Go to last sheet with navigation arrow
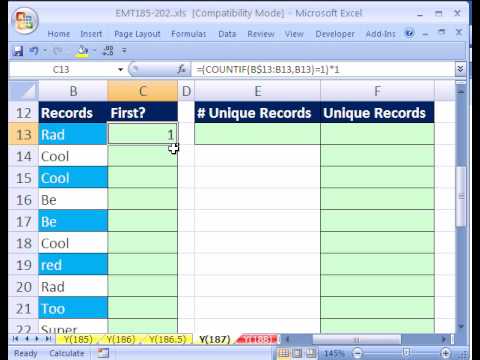This screenshot has width=480, height=360. (x=48, y=339)
